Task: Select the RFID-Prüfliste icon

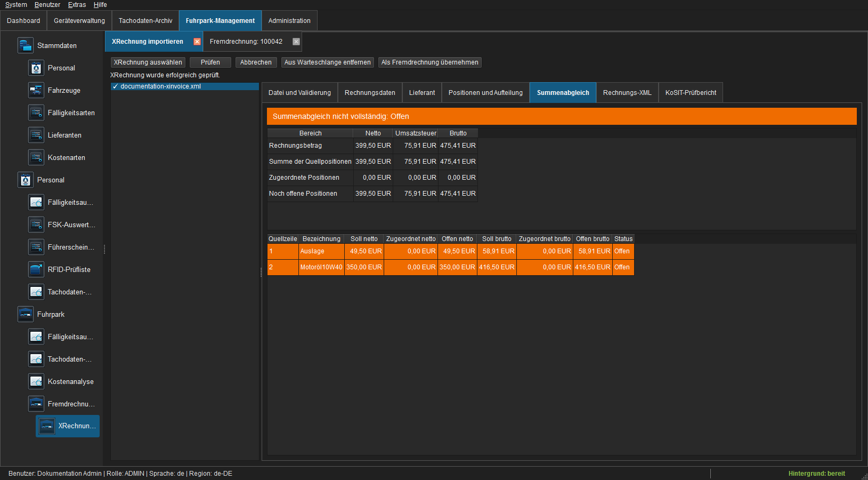Action: point(36,269)
